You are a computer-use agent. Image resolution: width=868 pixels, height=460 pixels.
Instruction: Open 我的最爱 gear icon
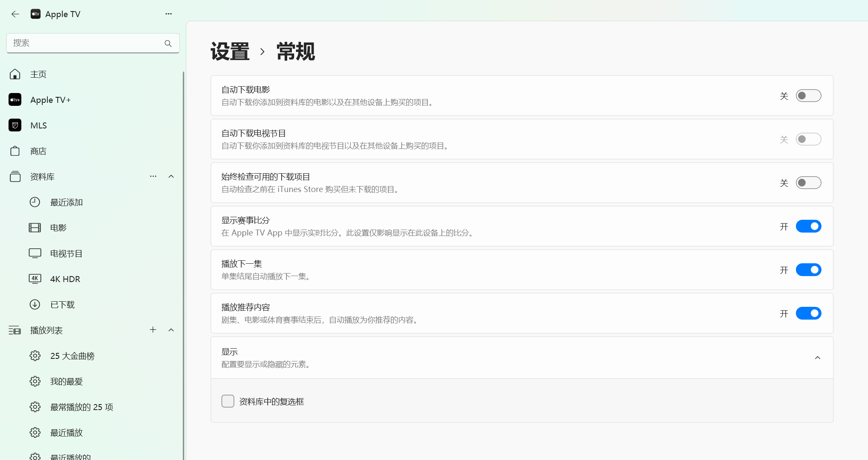(35, 381)
